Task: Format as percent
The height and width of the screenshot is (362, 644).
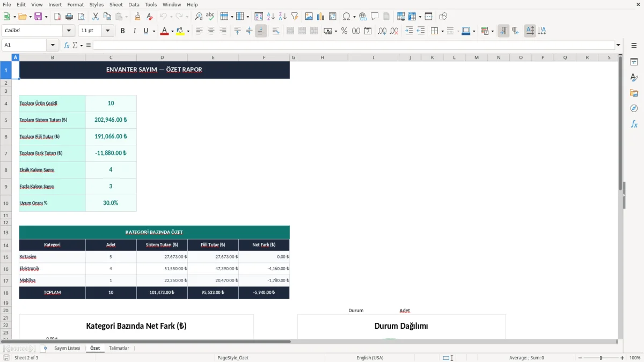Action: (345, 31)
